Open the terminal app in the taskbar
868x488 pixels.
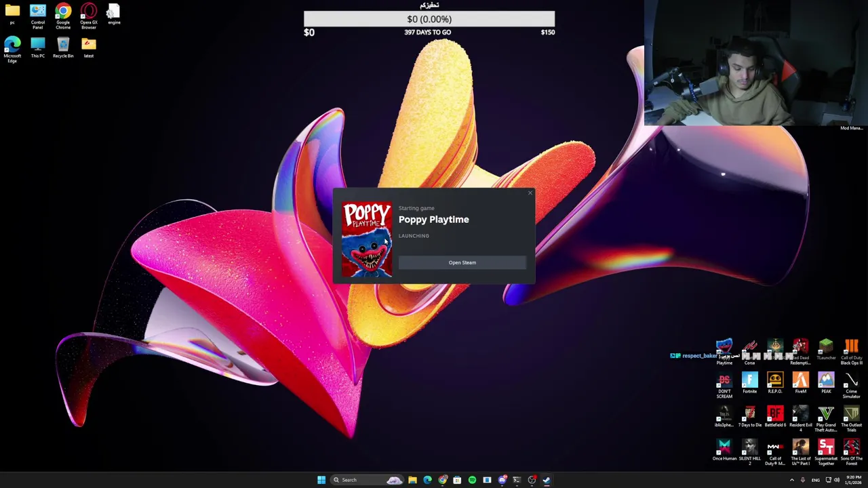point(517,480)
